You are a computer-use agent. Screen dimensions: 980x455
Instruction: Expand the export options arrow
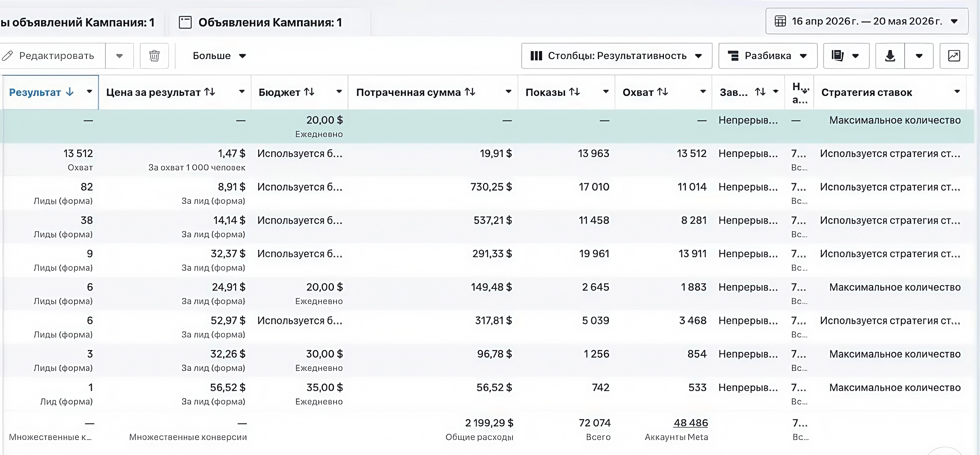[919, 56]
